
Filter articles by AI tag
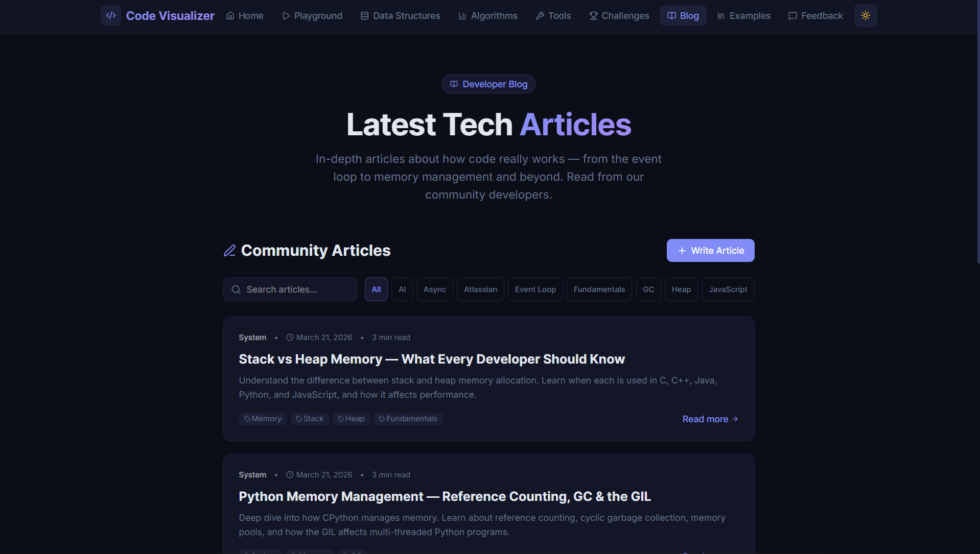402,290
